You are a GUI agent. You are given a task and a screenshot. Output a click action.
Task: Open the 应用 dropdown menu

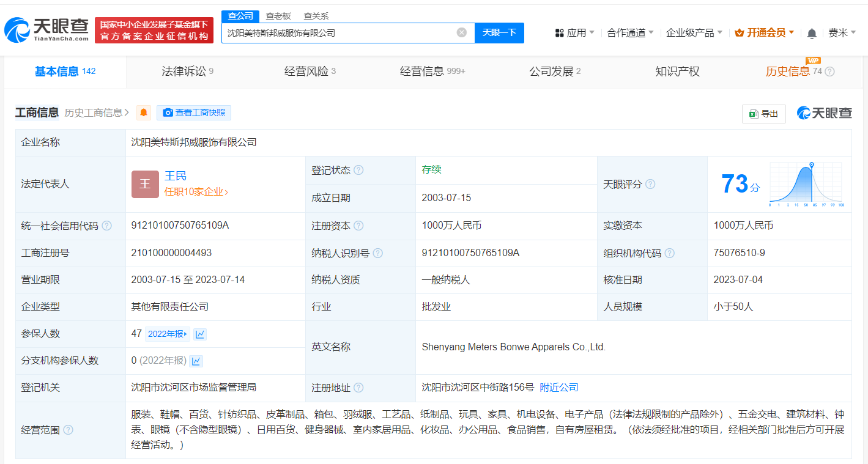[x=574, y=32]
